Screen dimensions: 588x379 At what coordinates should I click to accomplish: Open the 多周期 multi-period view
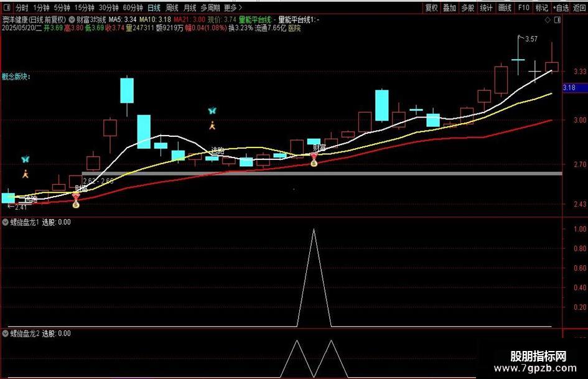[210, 7]
